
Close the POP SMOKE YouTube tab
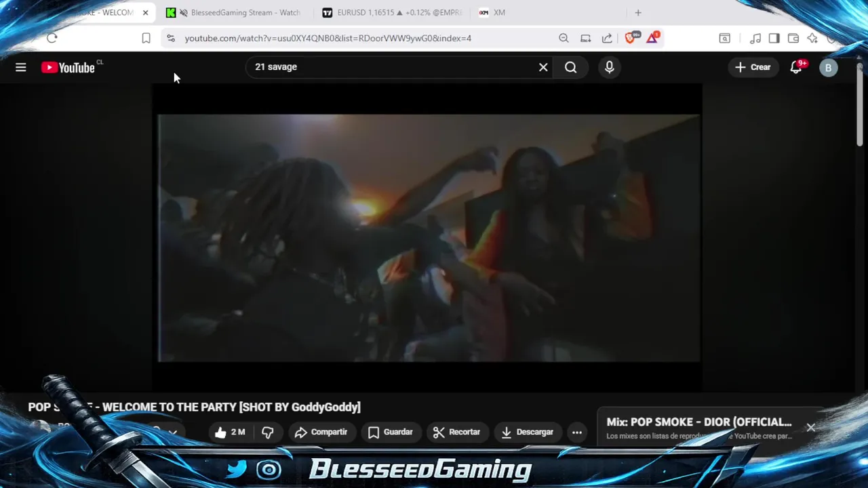click(x=145, y=12)
